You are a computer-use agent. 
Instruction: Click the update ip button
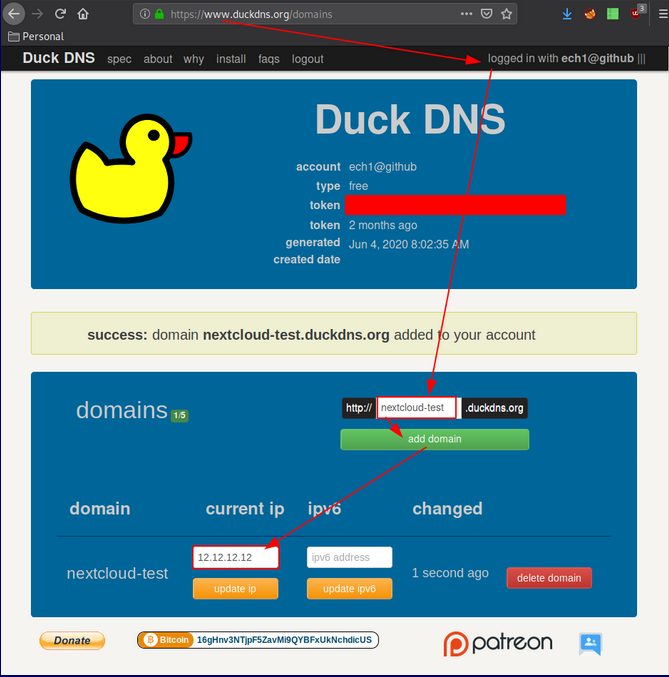(235, 588)
